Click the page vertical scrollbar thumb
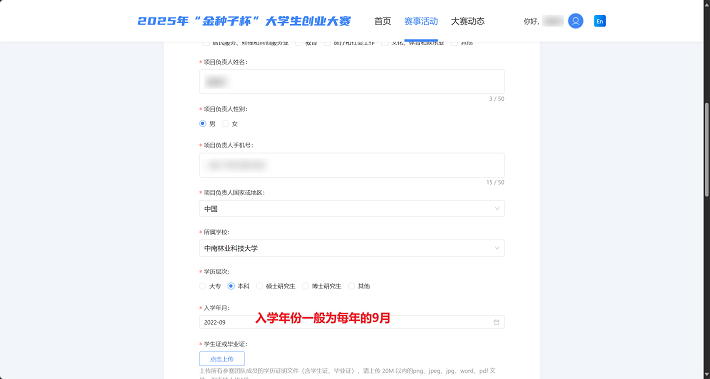Screen dimensions: 710x379 pos(706,149)
